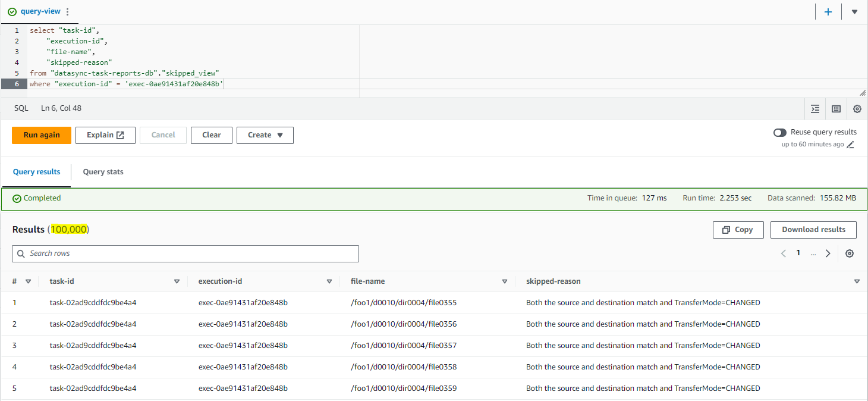Format the SQL query using the indent icon
The height and width of the screenshot is (401, 868).
click(x=815, y=109)
